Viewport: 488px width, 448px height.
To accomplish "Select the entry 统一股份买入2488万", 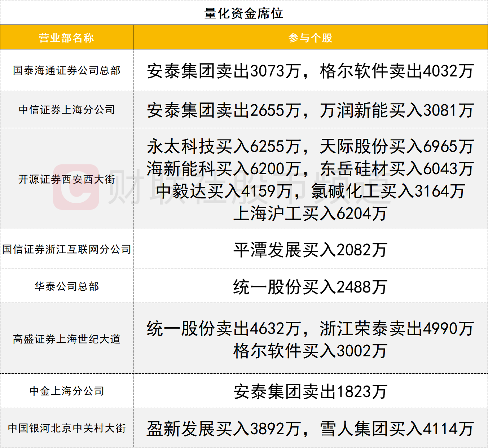I will 310,287.
